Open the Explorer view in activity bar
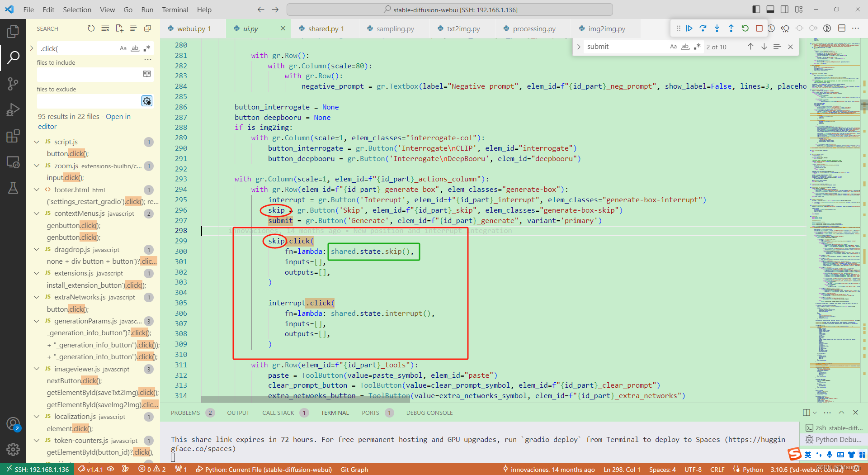Screen dimensions: 868x475 [x=13, y=31]
